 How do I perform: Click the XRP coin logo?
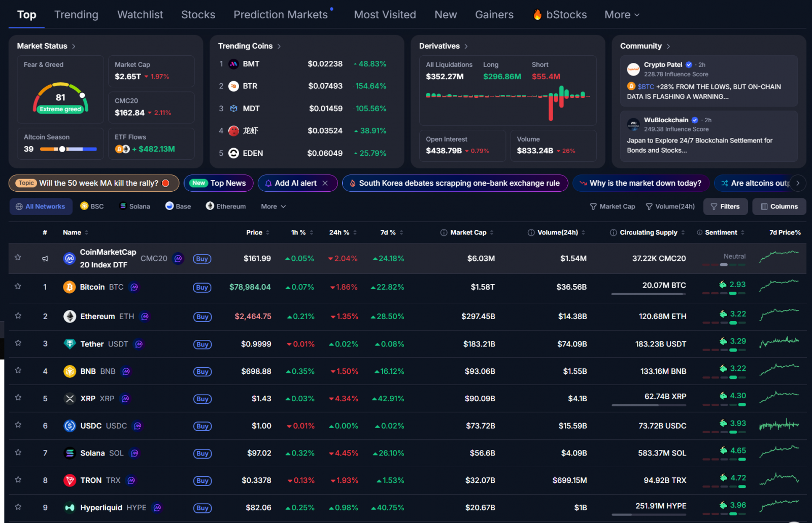click(x=70, y=399)
